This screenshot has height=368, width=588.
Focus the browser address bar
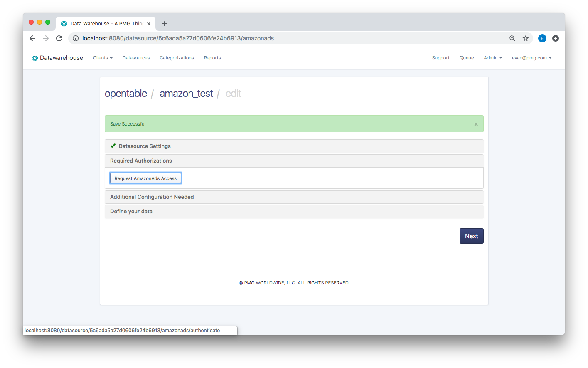(291, 38)
